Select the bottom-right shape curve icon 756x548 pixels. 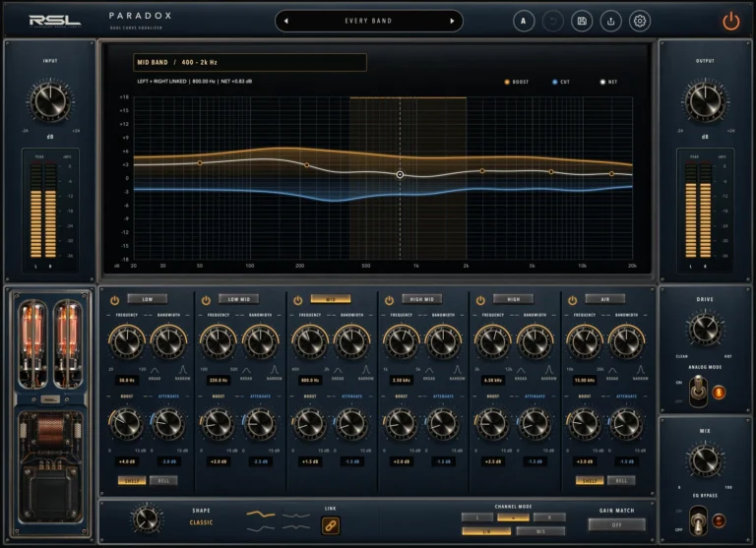[x=296, y=527]
